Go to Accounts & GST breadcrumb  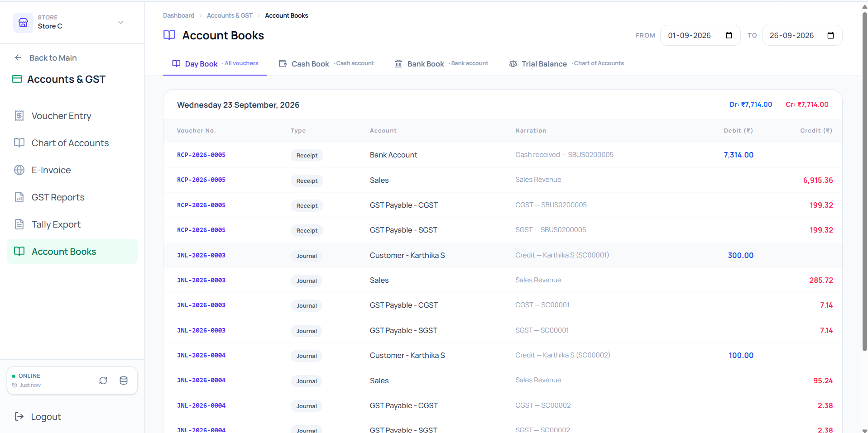coord(230,15)
